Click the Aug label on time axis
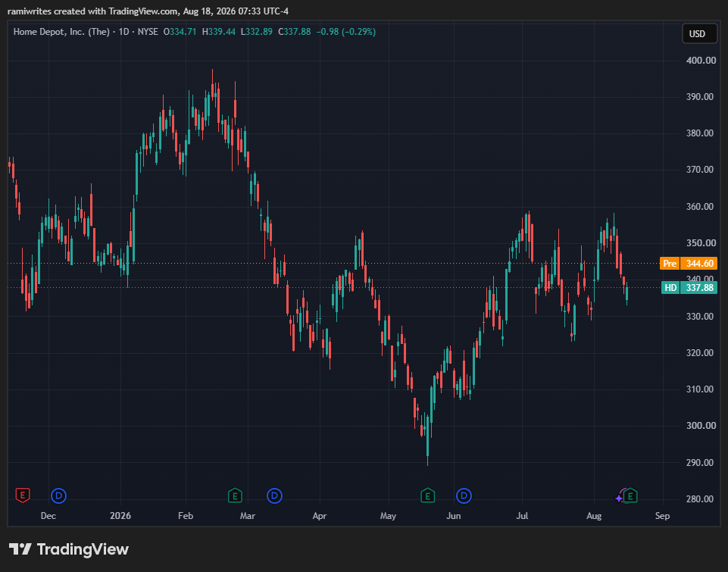 coord(594,516)
